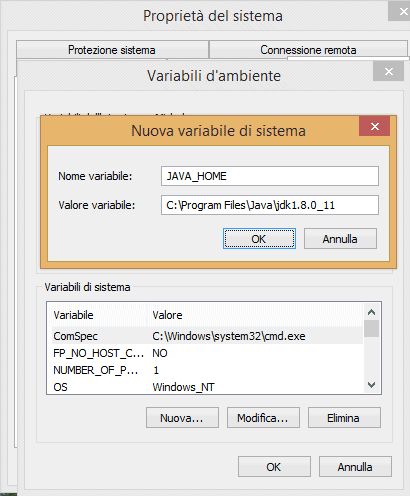Sort by the Valore column header
Viewport: 410px width, 496px height.
tap(255, 315)
